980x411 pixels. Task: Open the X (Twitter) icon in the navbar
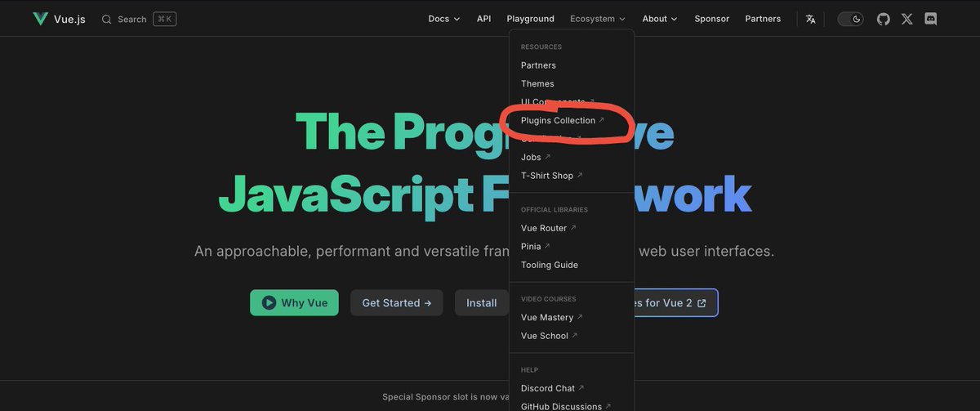907,19
